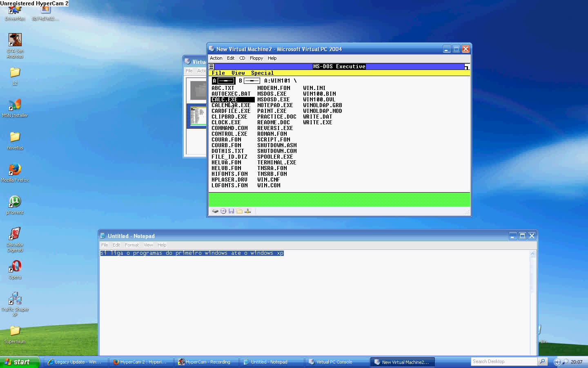Open Notepad Format menu
588x368 pixels.
(131, 245)
